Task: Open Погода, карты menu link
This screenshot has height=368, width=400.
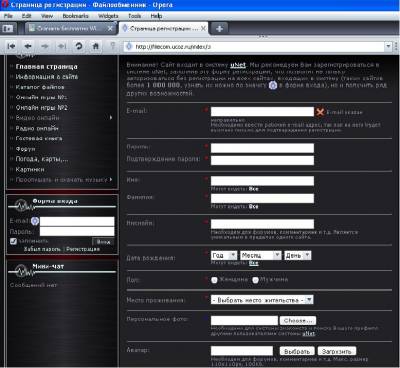Action: click(42, 159)
